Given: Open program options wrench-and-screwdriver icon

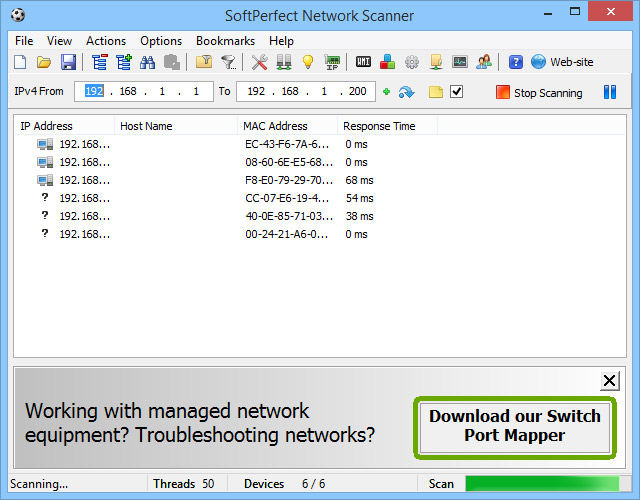Looking at the screenshot, I should [x=260, y=62].
